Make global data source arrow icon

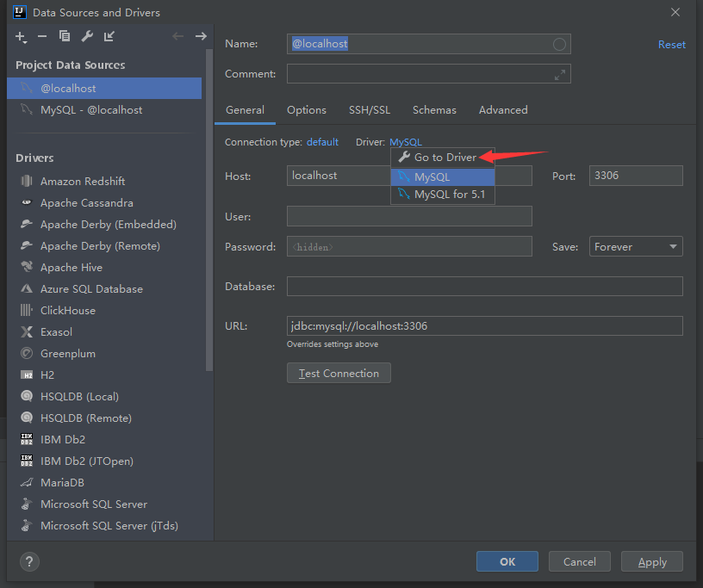point(109,36)
